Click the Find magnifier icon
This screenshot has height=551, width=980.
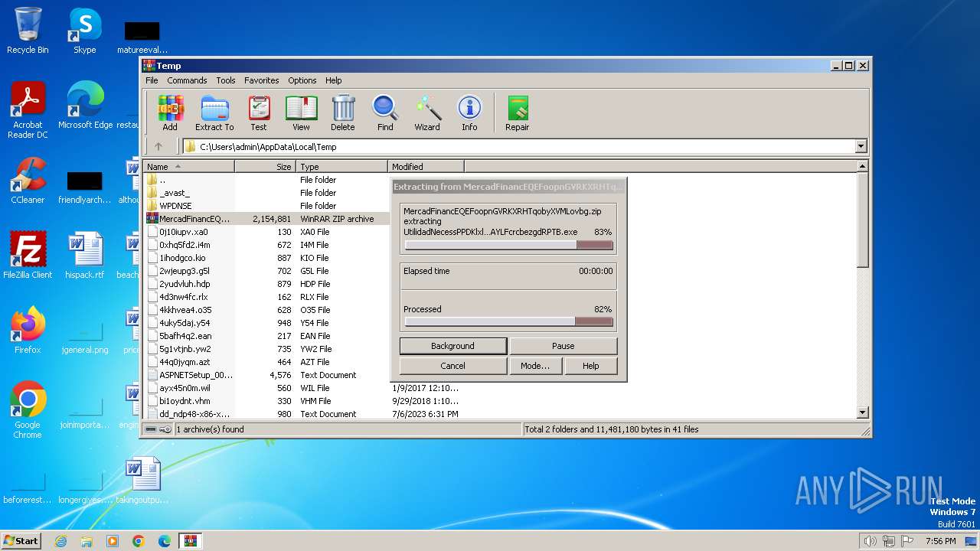point(385,113)
